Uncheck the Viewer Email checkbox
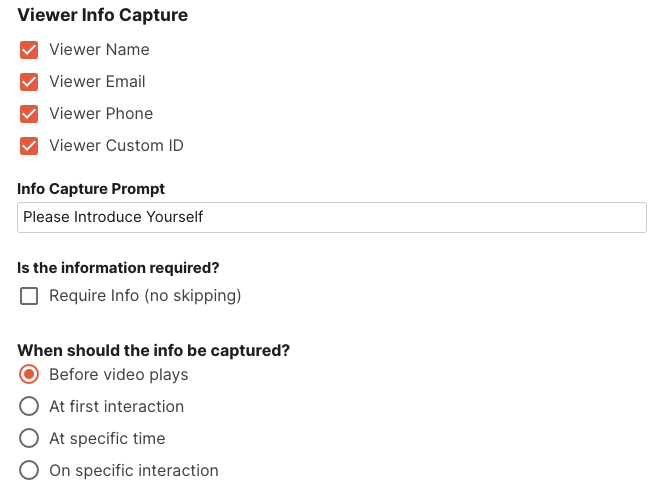The image size is (663, 500). [29, 82]
